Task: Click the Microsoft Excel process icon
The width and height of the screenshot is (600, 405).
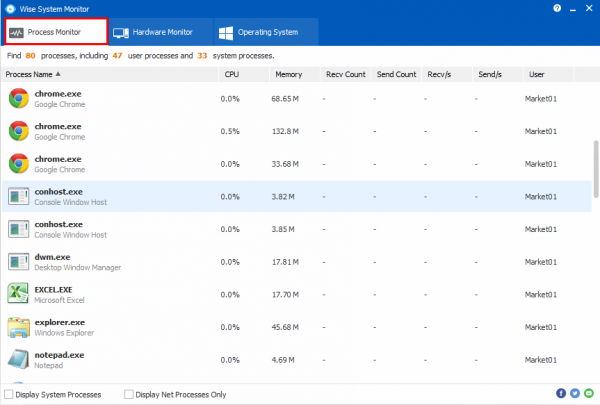Action: coord(18,294)
